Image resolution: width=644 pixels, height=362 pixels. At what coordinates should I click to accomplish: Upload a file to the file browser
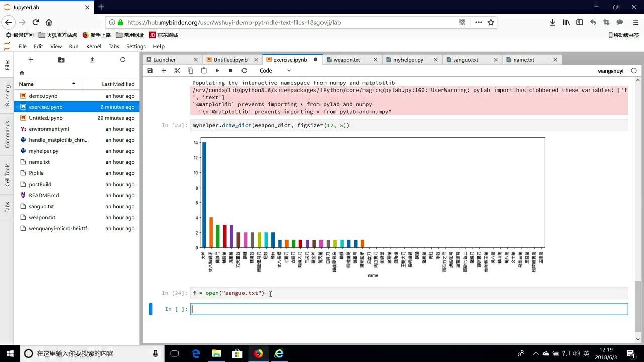[92, 60]
